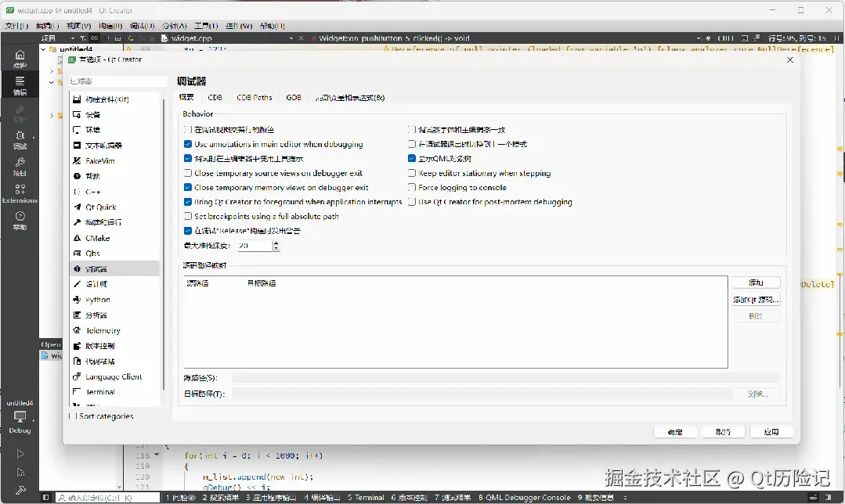Open the File menu in menu bar
The image size is (845, 504).
[16, 25]
